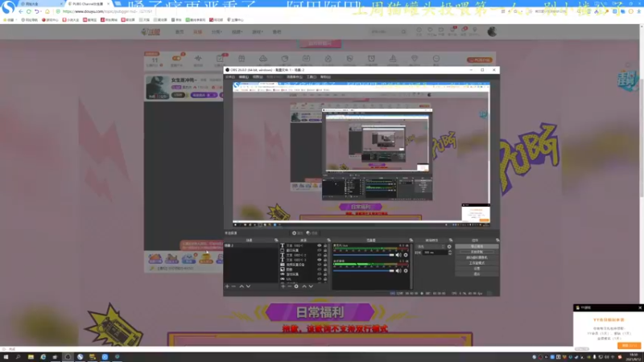Click the waveform icon in activity bar
Image resolution: width=644 pixels, height=362 pixels.
[x=198, y=59]
